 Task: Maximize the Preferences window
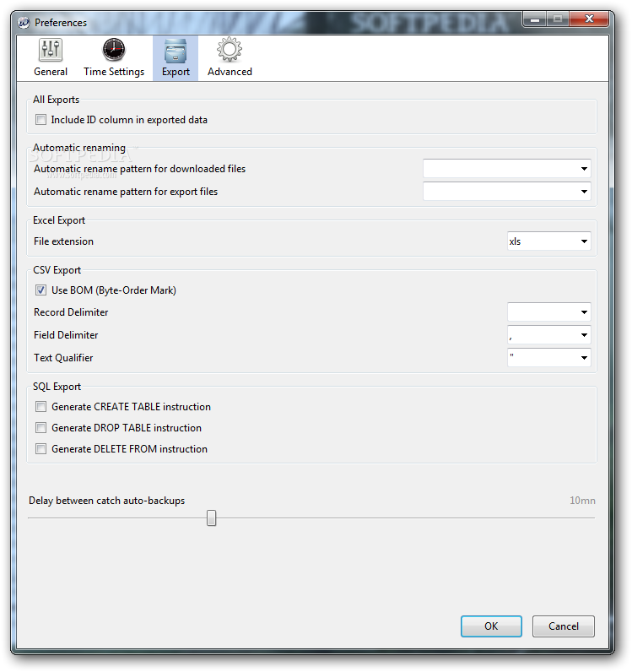(x=558, y=19)
